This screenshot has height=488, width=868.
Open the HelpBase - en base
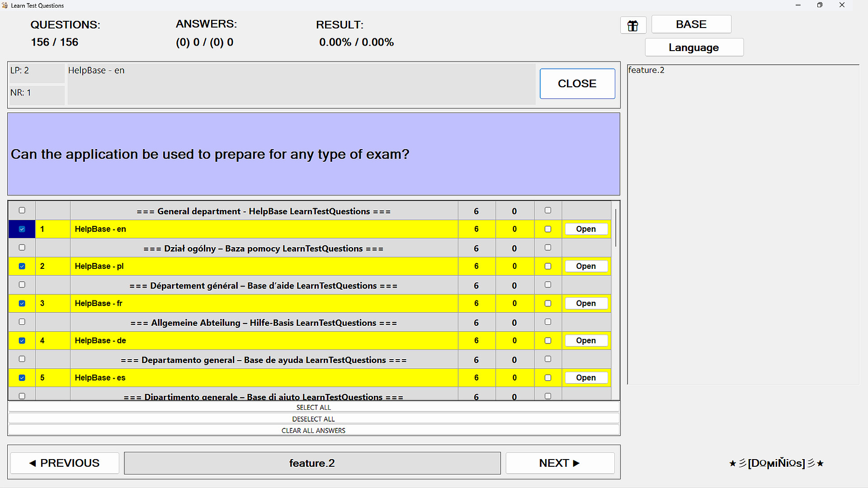(586, 229)
